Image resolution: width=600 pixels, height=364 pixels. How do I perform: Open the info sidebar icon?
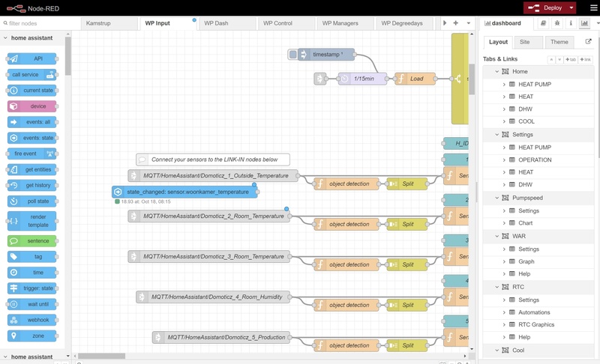[x=571, y=23]
